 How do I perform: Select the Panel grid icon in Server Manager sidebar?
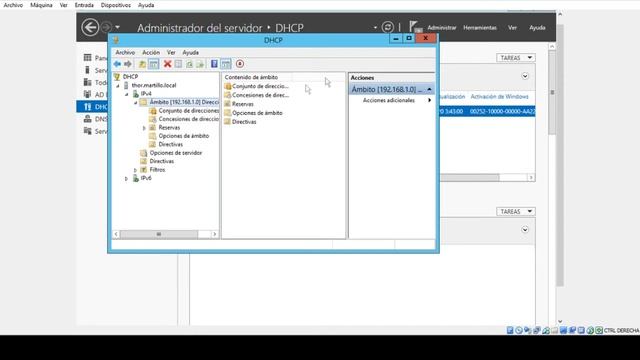[x=87, y=58]
